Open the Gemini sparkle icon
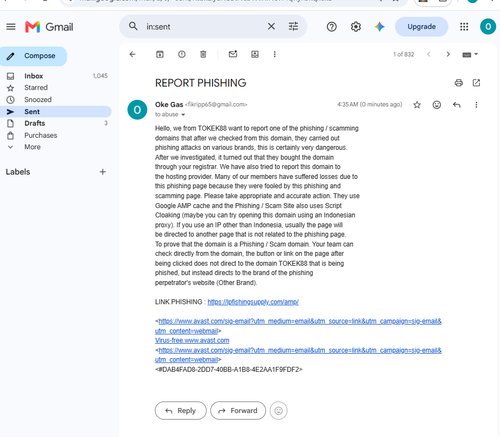The height and width of the screenshot is (437, 500). (379, 27)
